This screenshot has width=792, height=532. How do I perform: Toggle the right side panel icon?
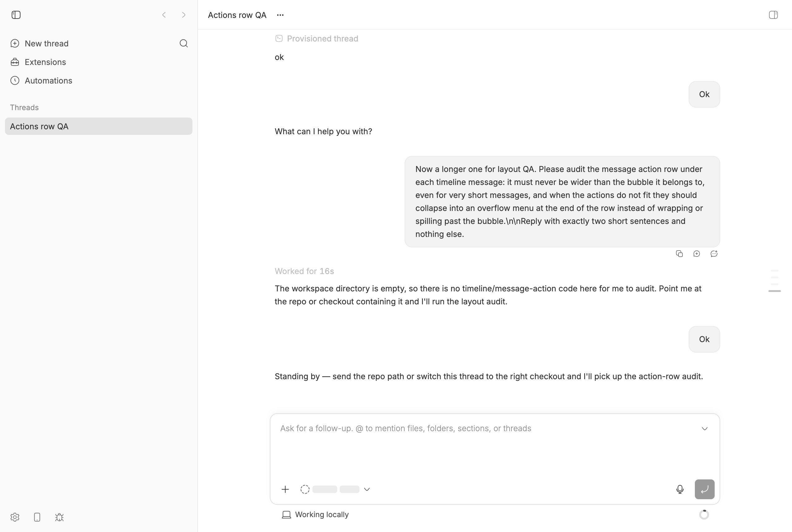tap(773, 15)
